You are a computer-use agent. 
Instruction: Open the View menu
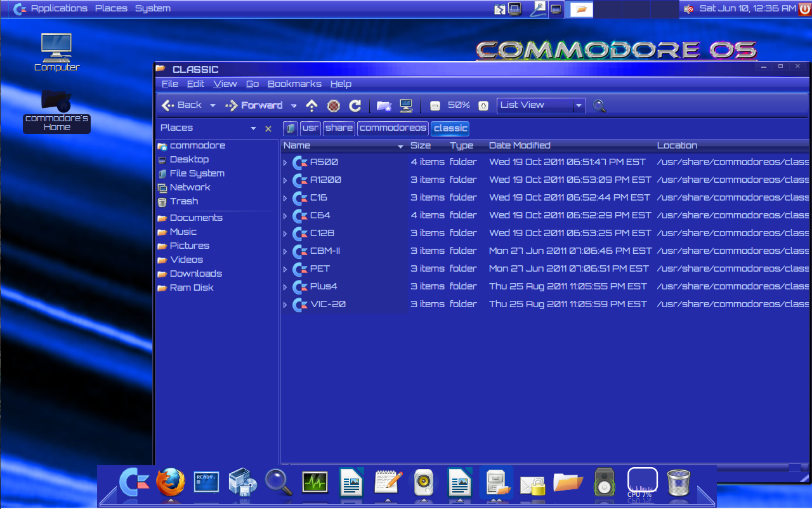tap(225, 84)
